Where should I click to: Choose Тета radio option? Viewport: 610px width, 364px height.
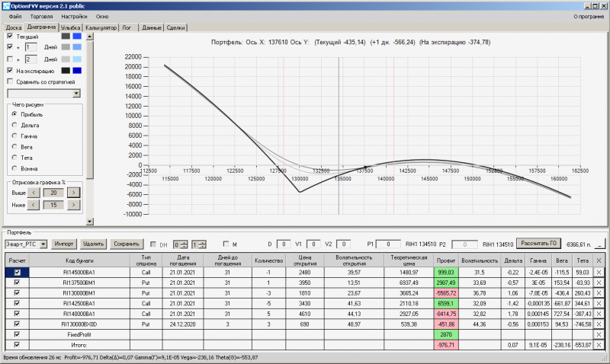14,158
